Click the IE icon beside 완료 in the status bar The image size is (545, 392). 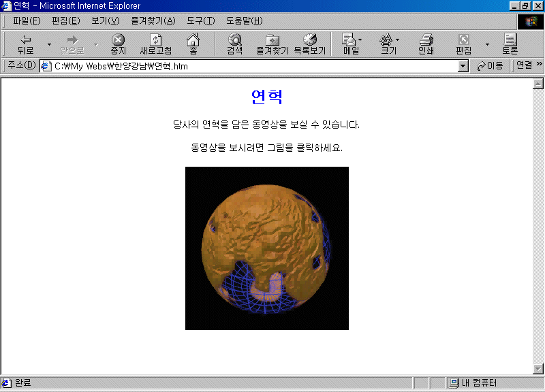pyautogui.click(x=6, y=383)
